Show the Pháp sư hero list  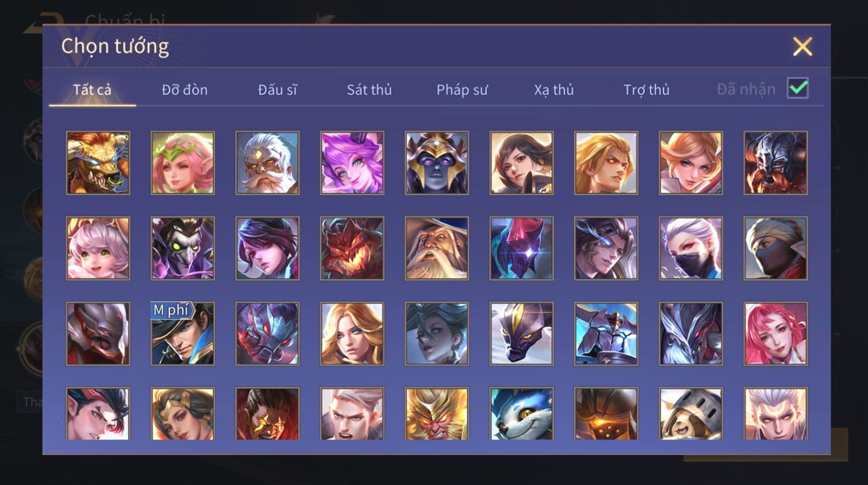[462, 90]
